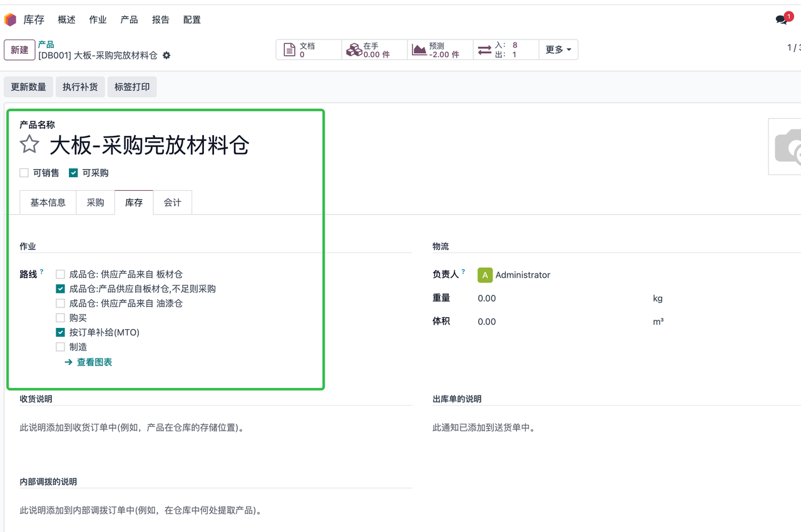Click the 更新数量 button
The width and height of the screenshot is (801, 532).
[29, 87]
